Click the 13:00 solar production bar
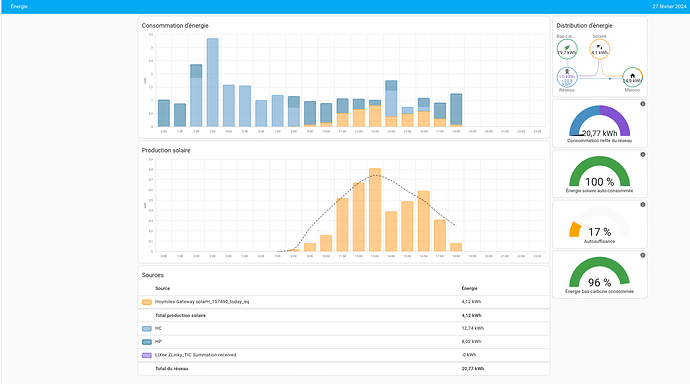Image resolution: width=690 pixels, height=384 pixels. pos(375,210)
